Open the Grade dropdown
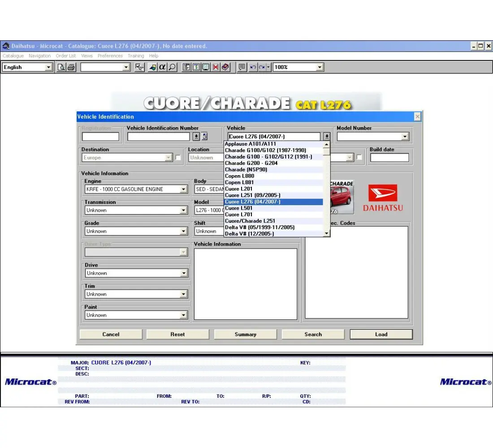The width and height of the screenshot is (493, 448). pos(183,231)
